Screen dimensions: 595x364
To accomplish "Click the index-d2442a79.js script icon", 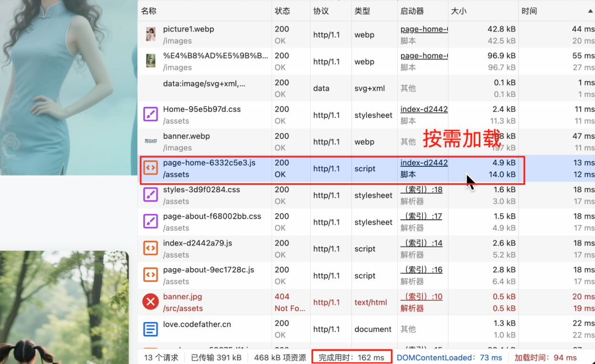I will point(150,248).
